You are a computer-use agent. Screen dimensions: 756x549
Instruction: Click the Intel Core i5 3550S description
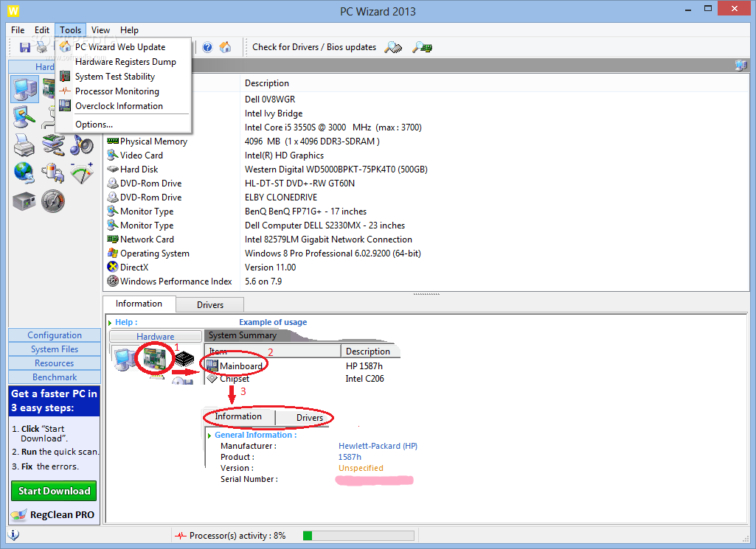333,127
